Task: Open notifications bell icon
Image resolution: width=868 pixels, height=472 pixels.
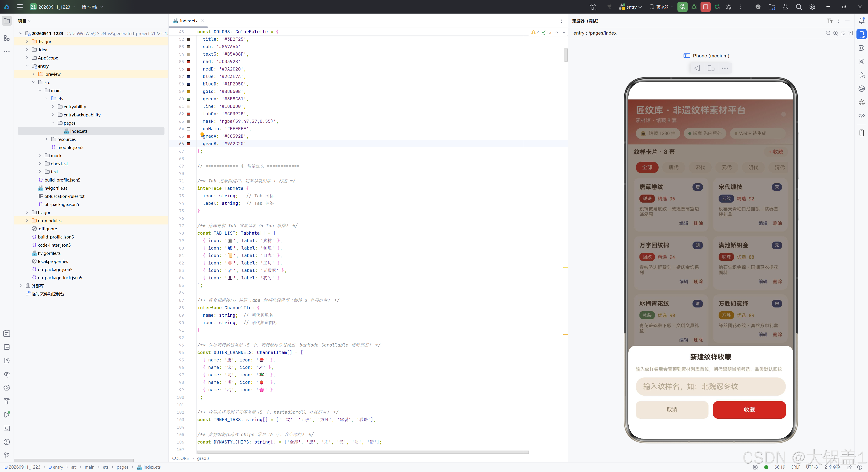Action: (x=861, y=21)
